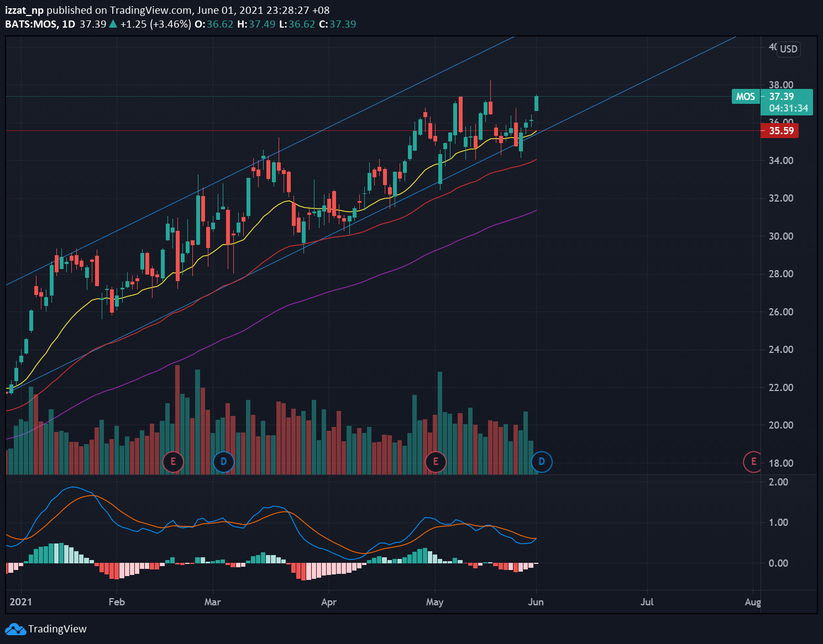The height and width of the screenshot is (644, 823).
Task: Click the BATS:MOS symbol name
Action: click(31, 24)
